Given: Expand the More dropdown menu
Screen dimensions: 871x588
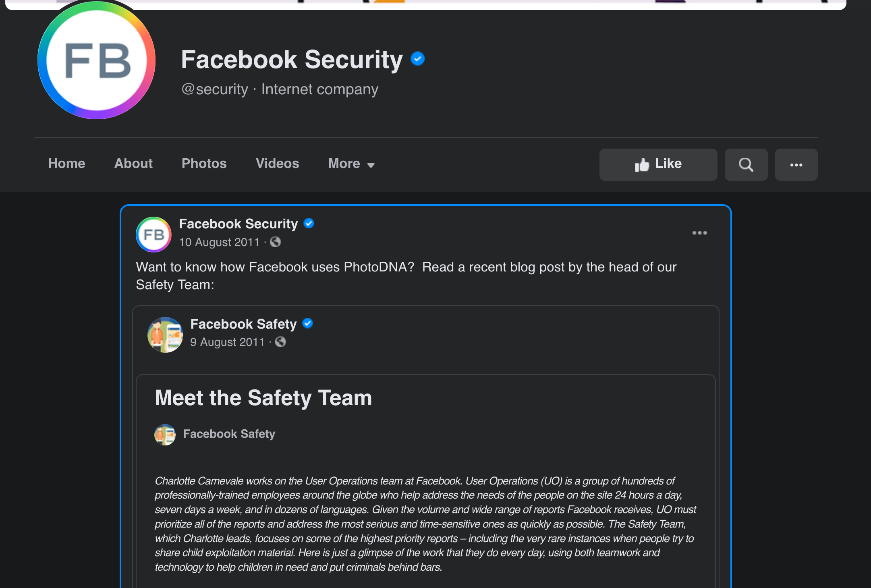Looking at the screenshot, I should [351, 164].
